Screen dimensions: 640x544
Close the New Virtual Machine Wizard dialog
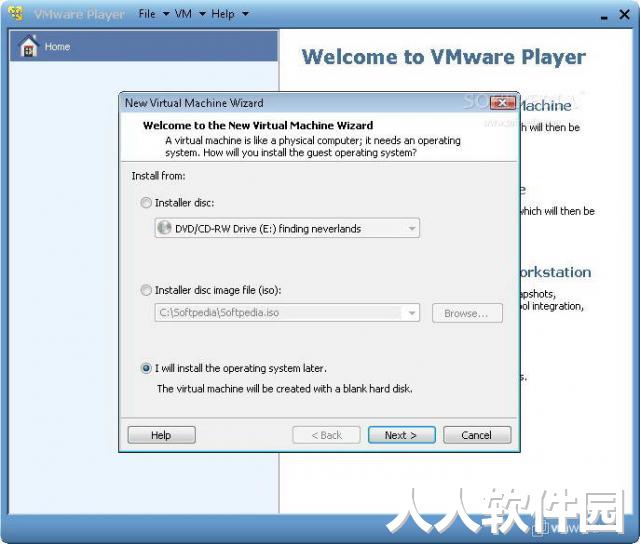502,103
